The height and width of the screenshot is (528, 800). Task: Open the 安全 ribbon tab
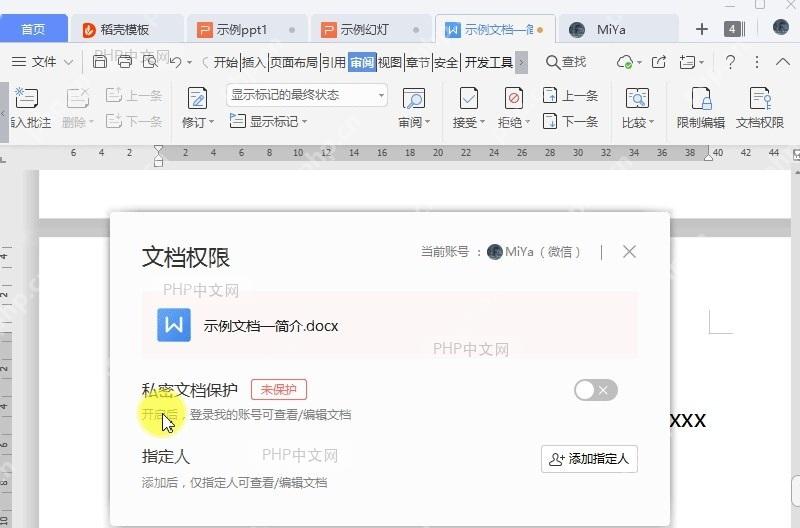point(446,62)
